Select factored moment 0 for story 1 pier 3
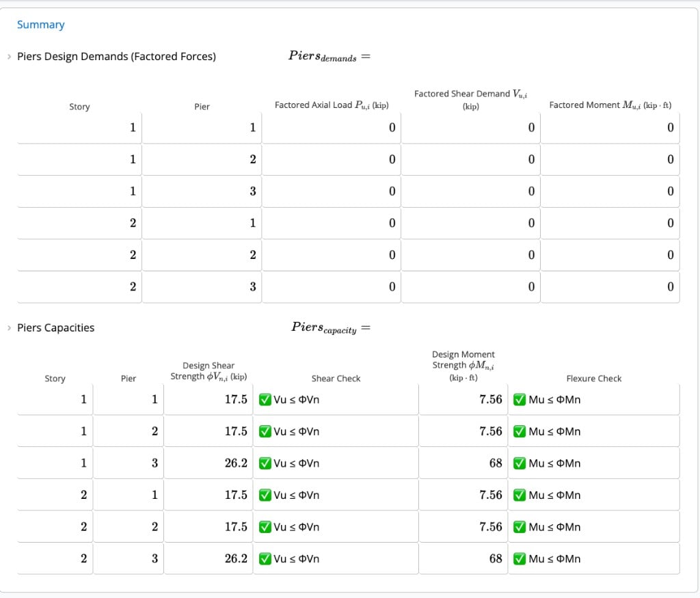 pyautogui.click(x=671, y=191)
